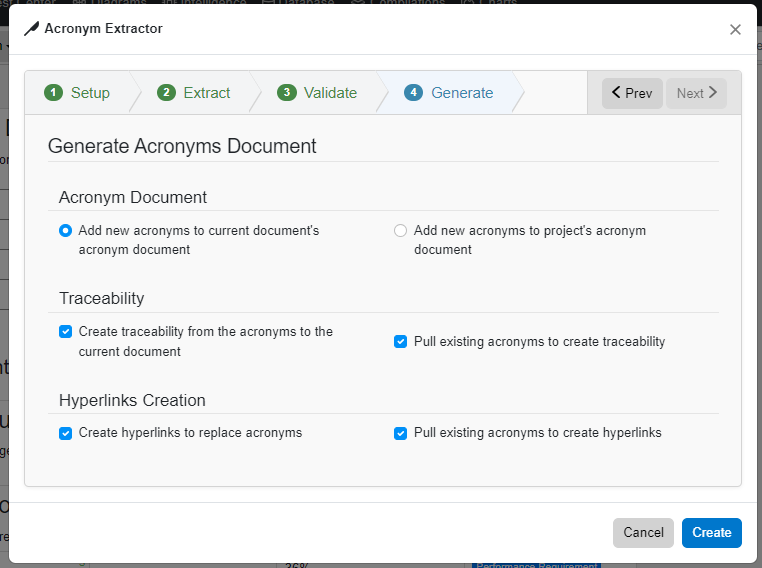Close the Acronym Extractor dialog
The width and height of the screenshot is (762, 568).
(735, 30)
